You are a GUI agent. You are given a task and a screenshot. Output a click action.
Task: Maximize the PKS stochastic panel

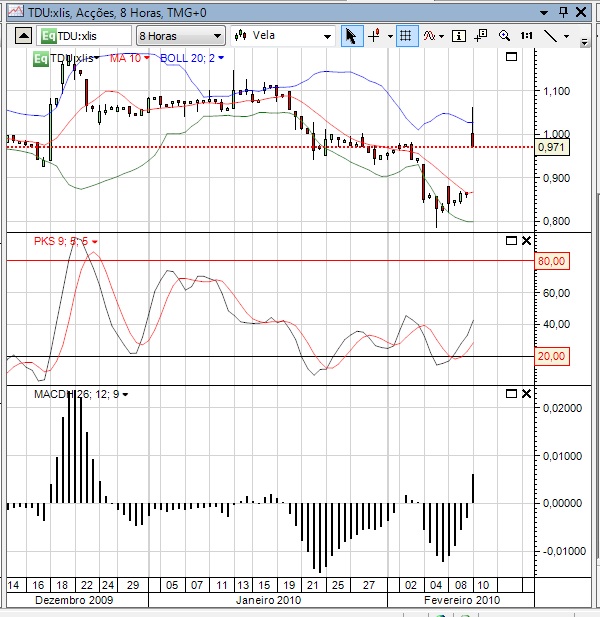coord(511,240)
